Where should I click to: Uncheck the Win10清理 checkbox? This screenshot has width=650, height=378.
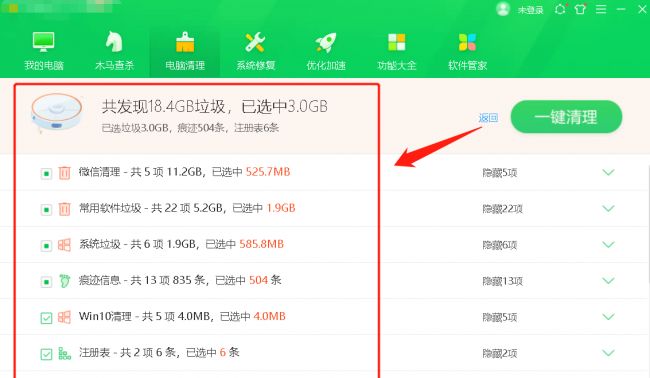coord(46,318)
